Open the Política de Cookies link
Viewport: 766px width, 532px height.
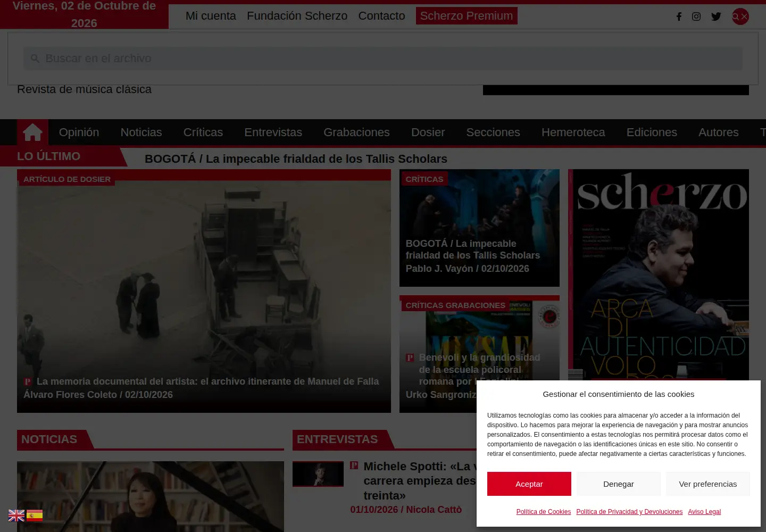[544, 512]
